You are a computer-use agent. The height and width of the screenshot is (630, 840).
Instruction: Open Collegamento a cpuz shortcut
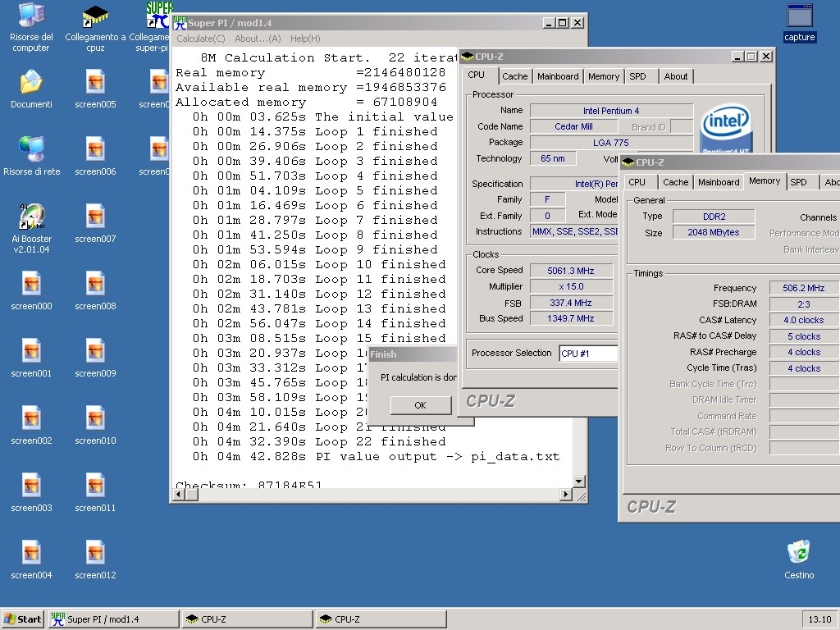pos(96,16)
